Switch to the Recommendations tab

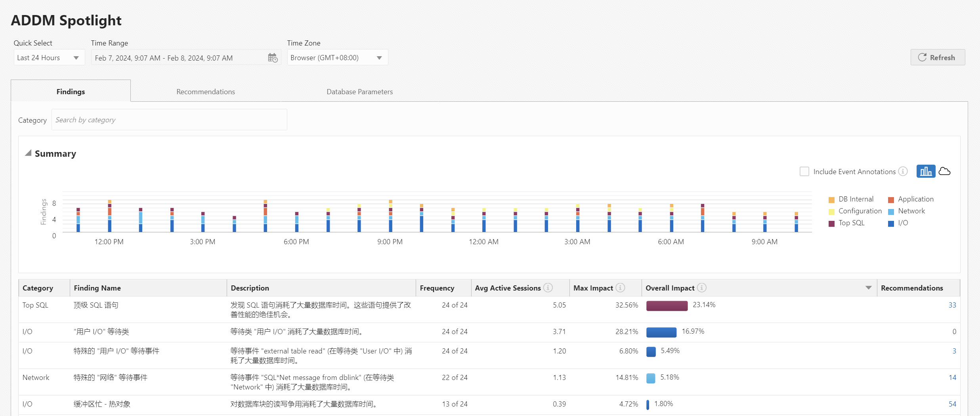(x=205, y=91)
